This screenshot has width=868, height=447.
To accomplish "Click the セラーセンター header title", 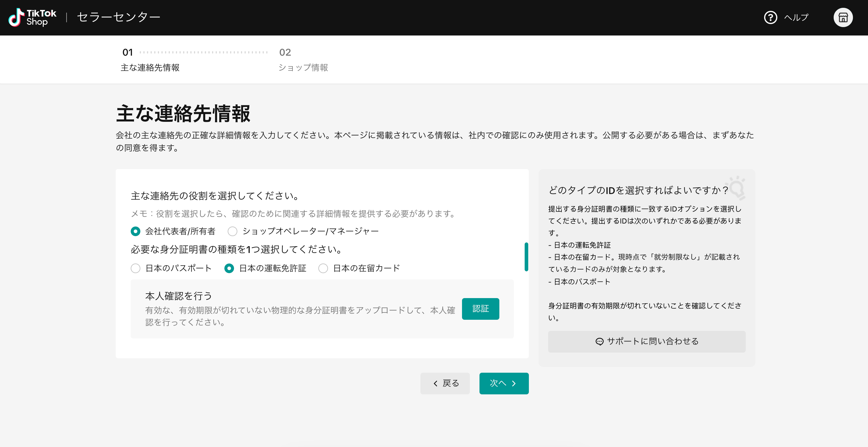I will pyautogui.click(x=119, y=17).
